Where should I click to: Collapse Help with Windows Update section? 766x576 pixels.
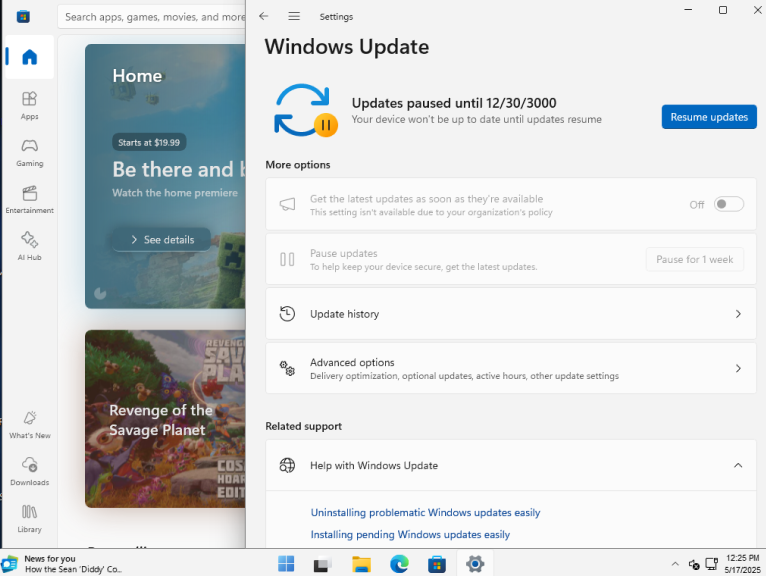coord(738,466)
